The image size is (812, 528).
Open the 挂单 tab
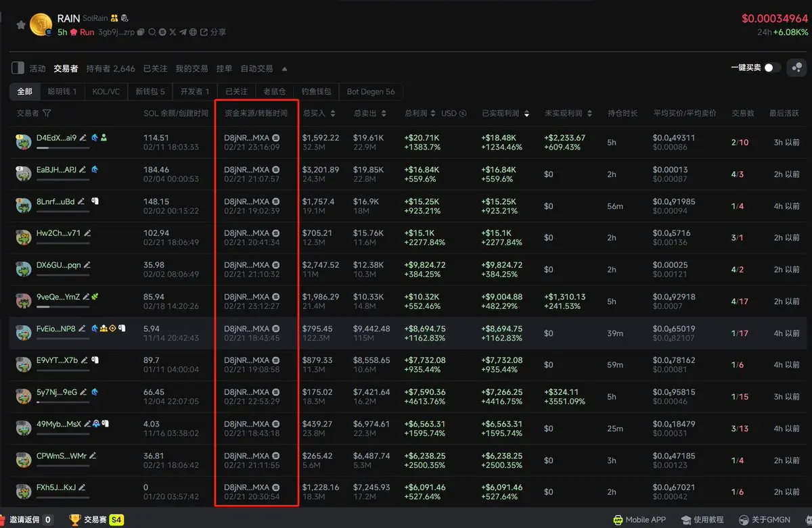(x=224, y=68)
